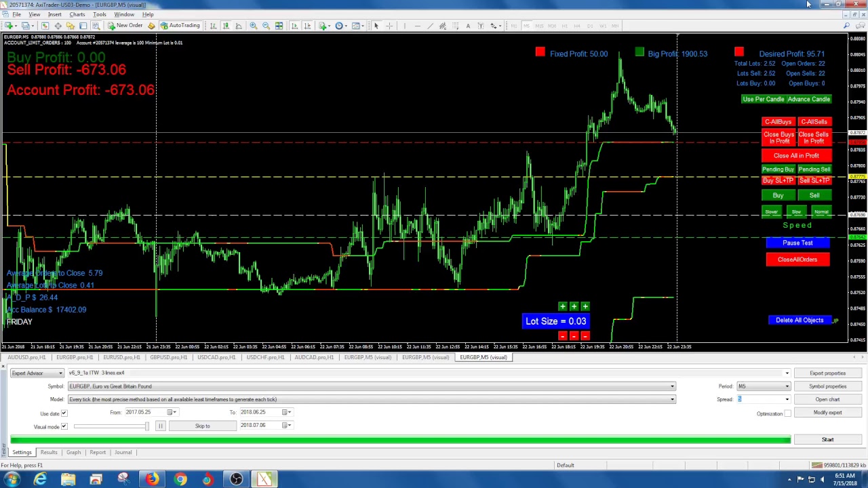
Task: Switch to the Results tab in the tester
Action: (49, 452)
